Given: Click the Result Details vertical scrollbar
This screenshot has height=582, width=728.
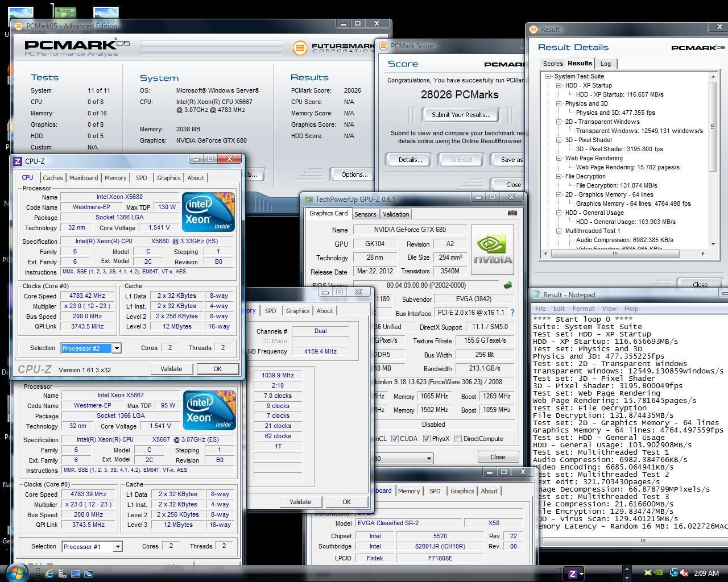Looking at the screenshot, I should pyautogui.click(x=713, y=160).
